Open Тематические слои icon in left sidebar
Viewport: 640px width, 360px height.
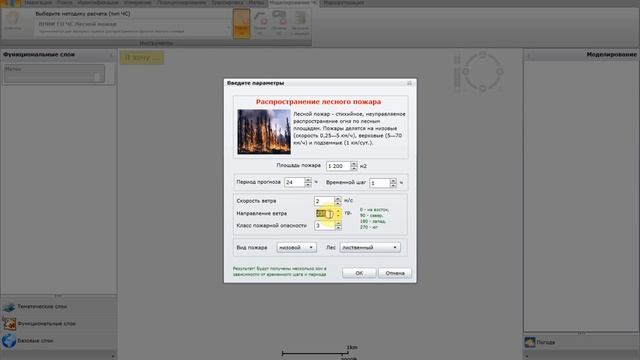9,307
